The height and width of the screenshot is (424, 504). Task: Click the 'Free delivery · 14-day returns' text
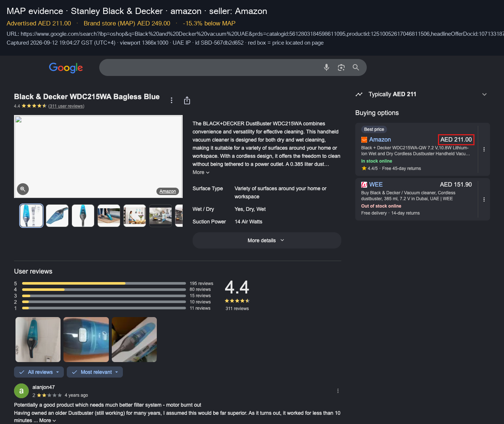pyautogui.click(x=390, y=213)
